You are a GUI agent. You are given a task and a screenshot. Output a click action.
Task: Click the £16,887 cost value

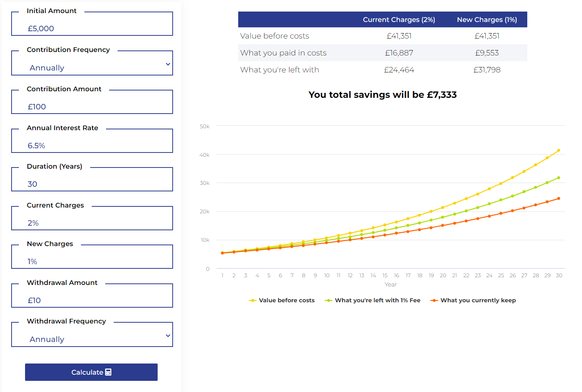coord(399,53)
